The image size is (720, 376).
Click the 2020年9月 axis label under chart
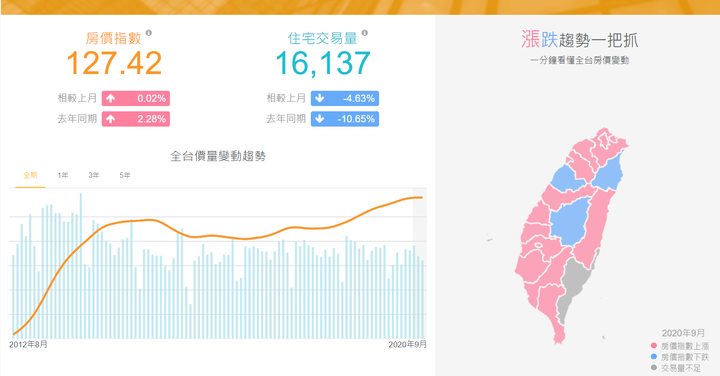click(x=407, y=344)
